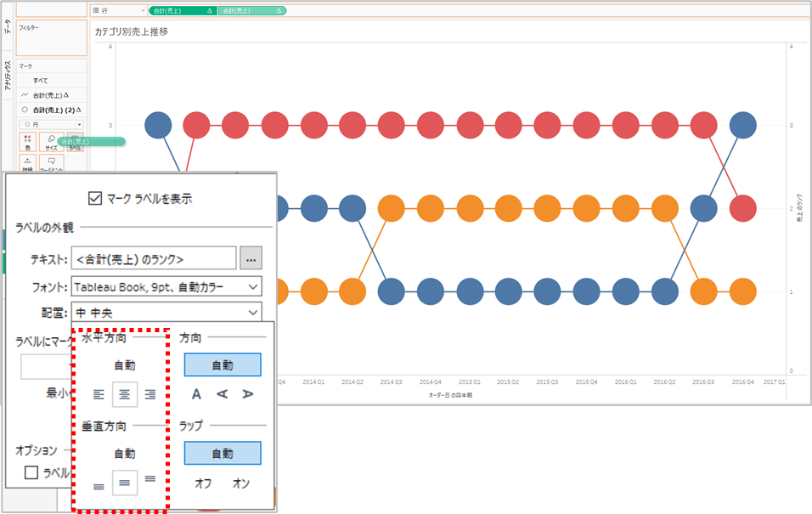The height and width of the screenshot is (514, 812).
Task: Toggle マーク ラベルを表示 checkbox
Action: pos(95,199)
